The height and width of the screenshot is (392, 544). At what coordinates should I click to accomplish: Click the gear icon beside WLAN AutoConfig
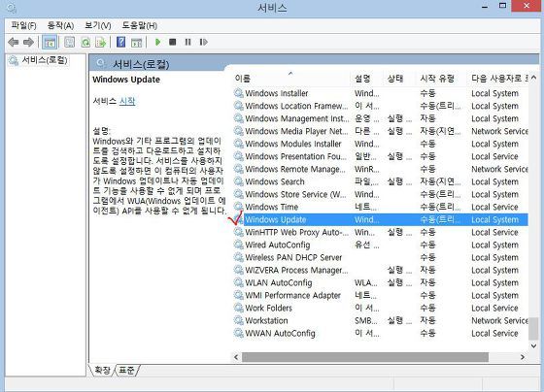pos(238,282)
